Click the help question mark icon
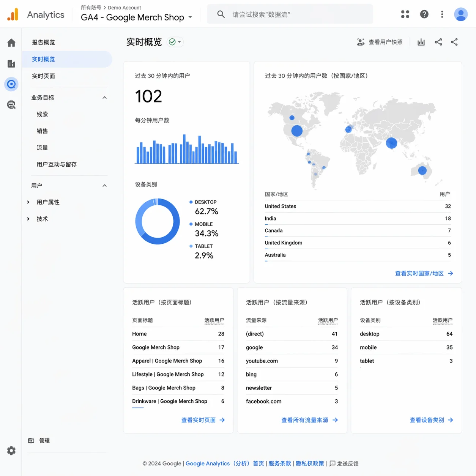The image size is (476, 476). [x=424, y=14]
